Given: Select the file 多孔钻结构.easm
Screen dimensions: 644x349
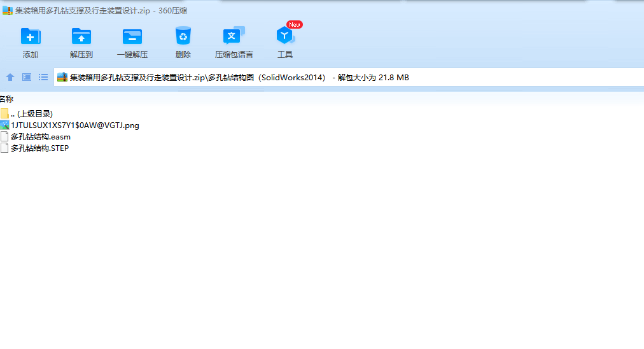Looking at the screenshot, I should point(41,137).
